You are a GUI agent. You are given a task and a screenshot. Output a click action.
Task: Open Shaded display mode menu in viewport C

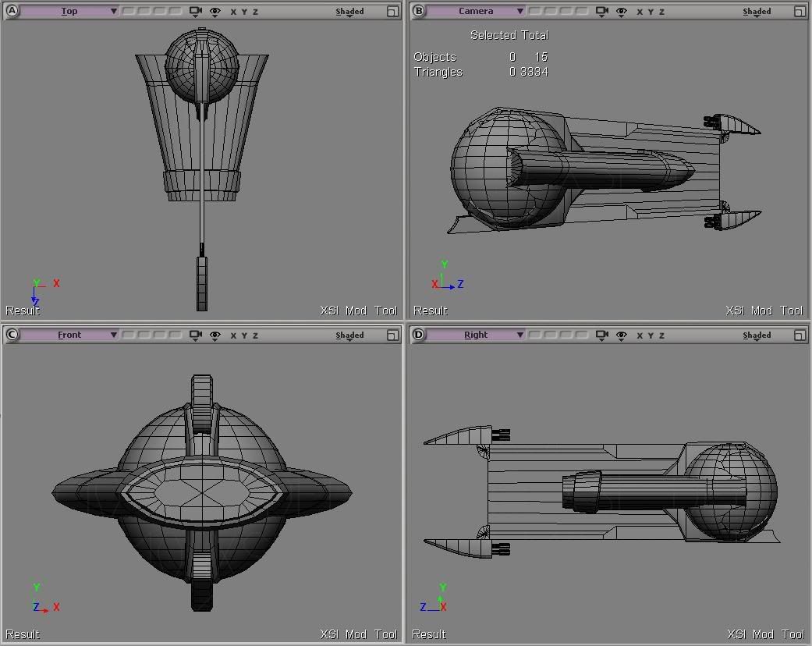click(x=349, y=335)
